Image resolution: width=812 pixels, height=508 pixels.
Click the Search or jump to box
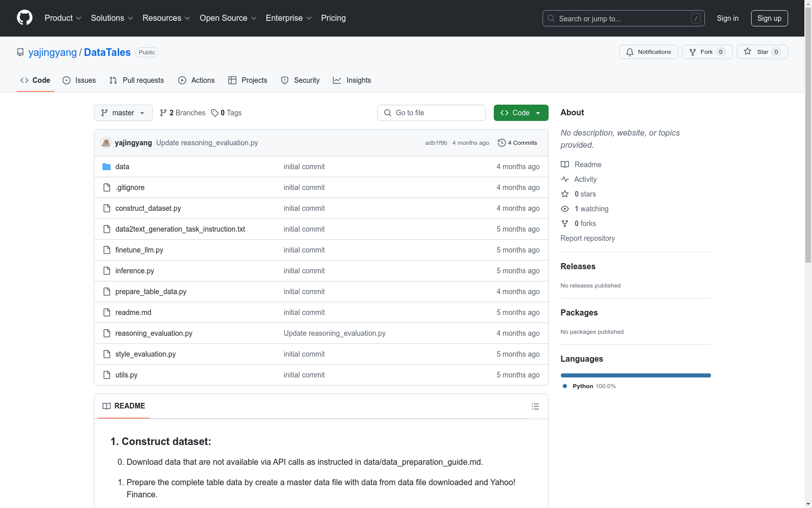[x=623, y=18]
